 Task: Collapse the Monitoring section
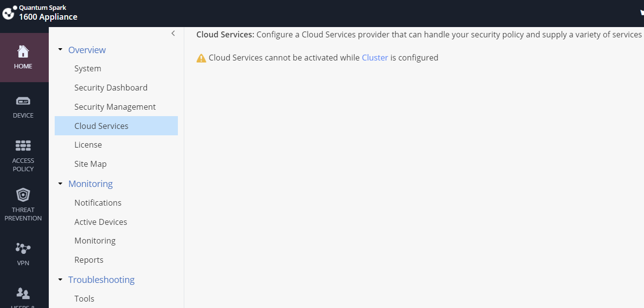coord(60,183)
